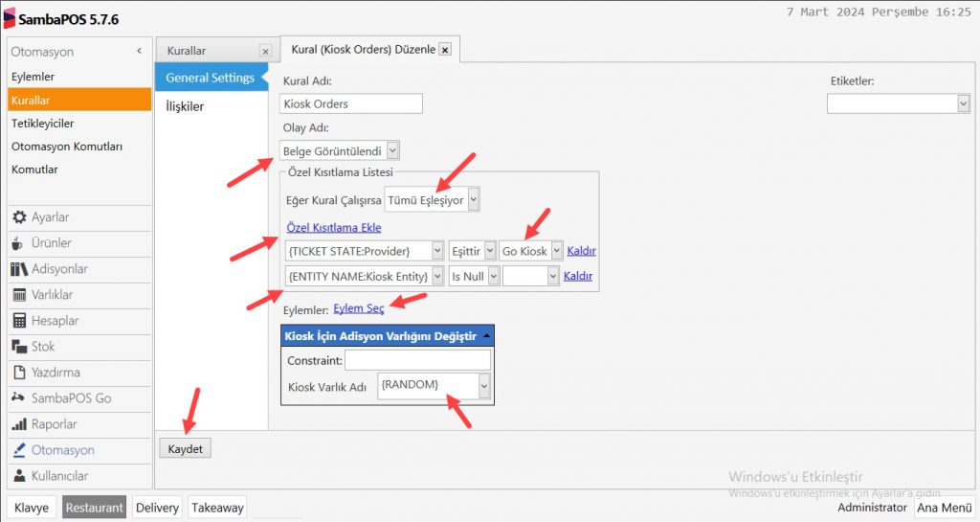Click the Özel Kısıtlama Ekle link
The image size is (980, 522).
pos(333,227)
